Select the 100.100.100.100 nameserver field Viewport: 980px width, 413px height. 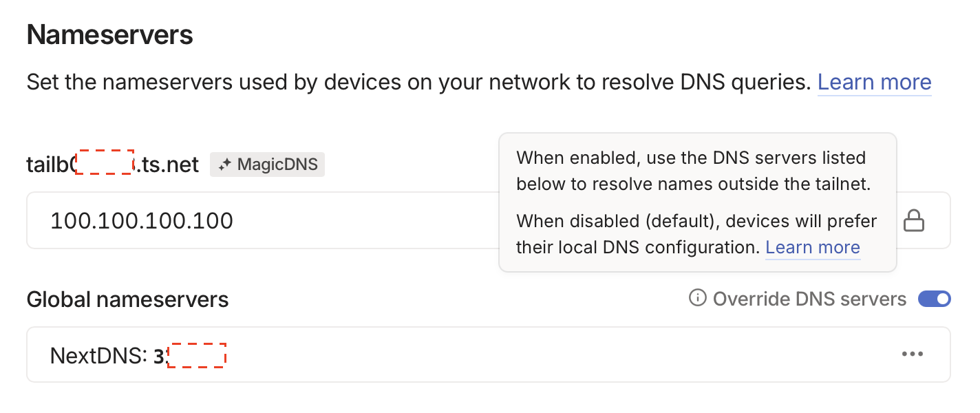tap(275, 220)
